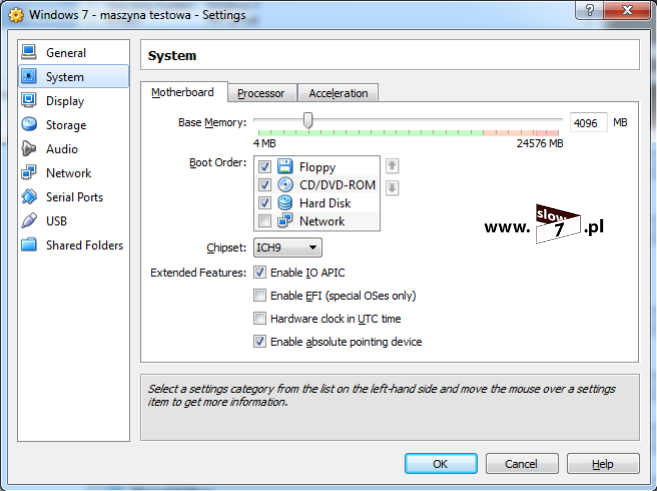The height and width of the screenshot is (491, 657).
Task: Switch to the Motherboard tab
Action: click(x=183, y=92)
